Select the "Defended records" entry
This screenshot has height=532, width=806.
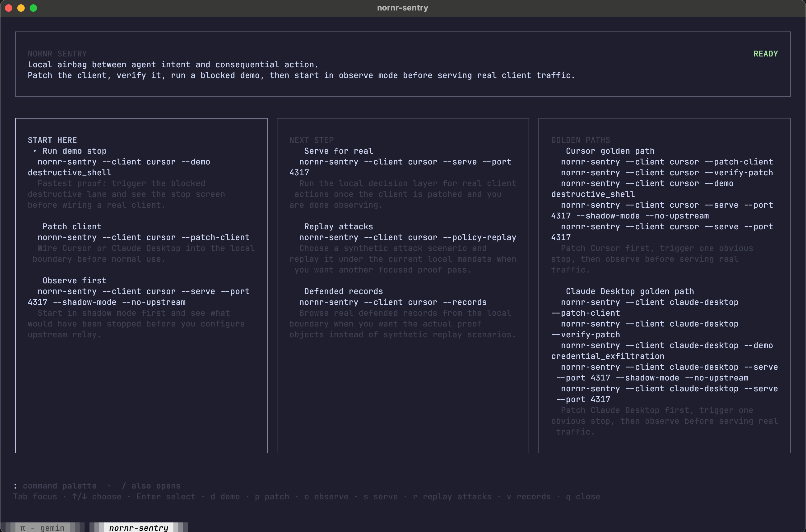(x=343, y=291)
